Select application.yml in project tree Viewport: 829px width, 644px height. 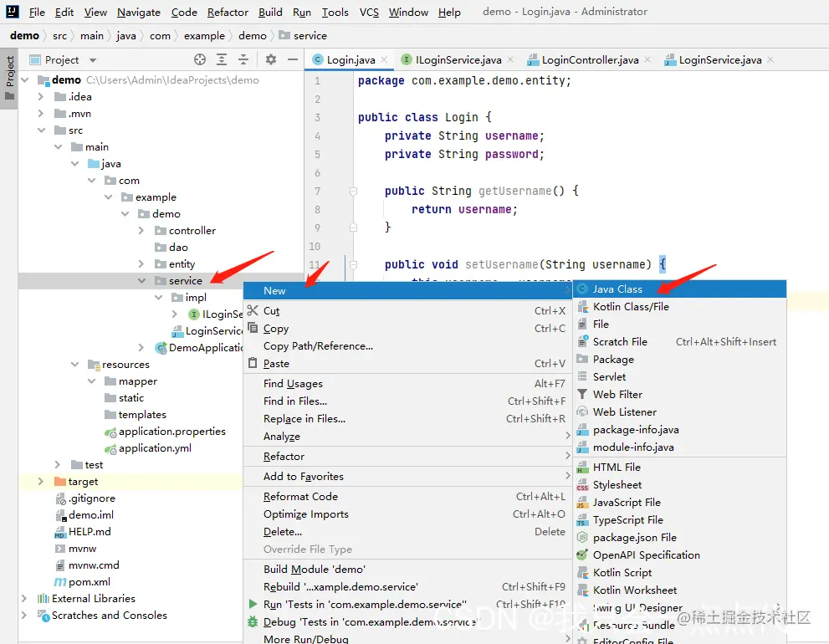tap(155, 447)
